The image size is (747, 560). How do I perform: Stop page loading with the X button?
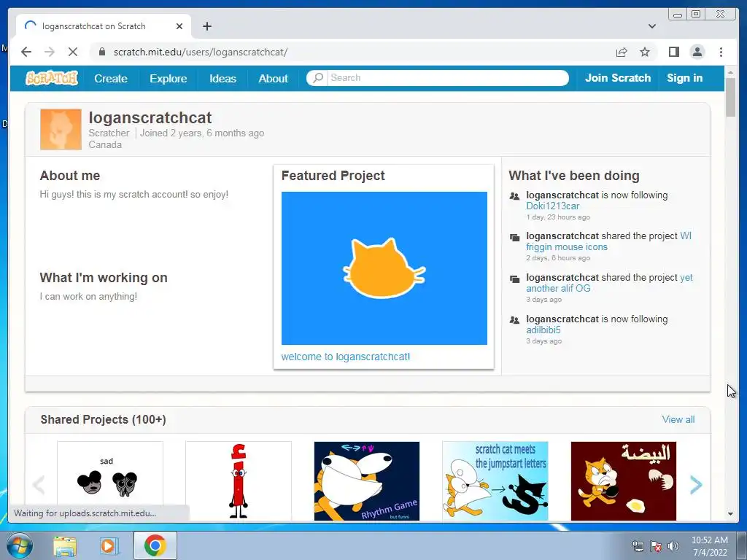pyautogui.click(x=73, y=52)
